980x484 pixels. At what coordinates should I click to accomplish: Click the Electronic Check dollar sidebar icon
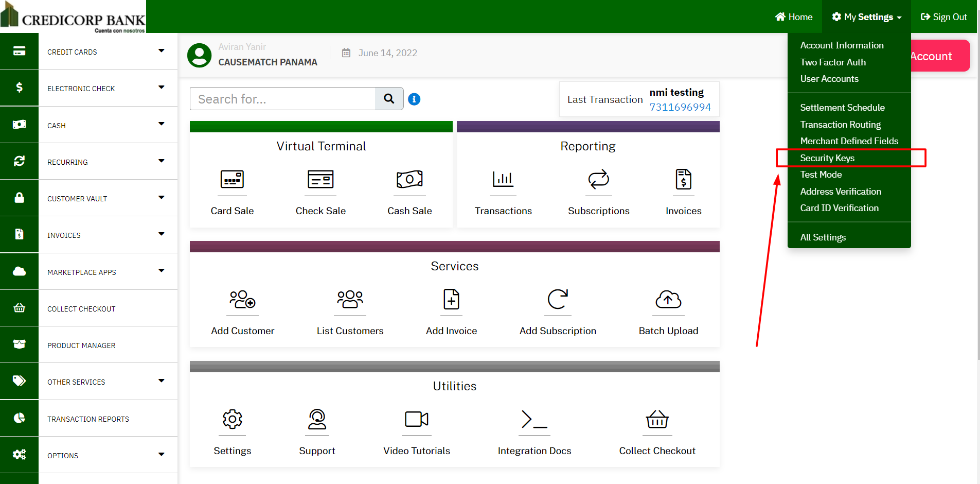point(19,88)
